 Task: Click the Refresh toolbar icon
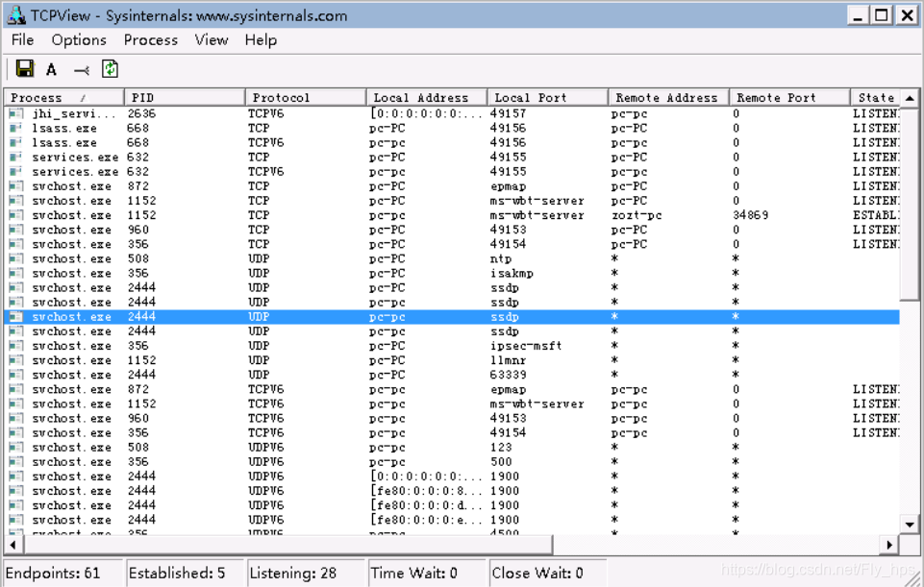[x=111, y=69]
